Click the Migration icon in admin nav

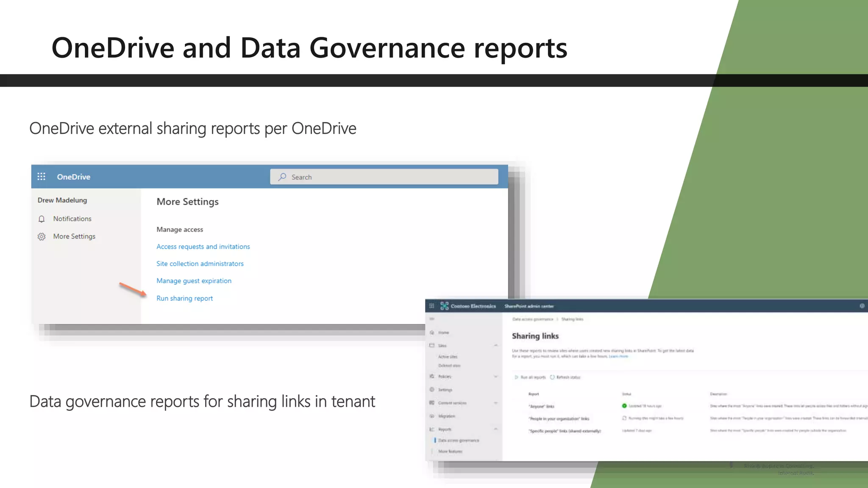point(432,416)
